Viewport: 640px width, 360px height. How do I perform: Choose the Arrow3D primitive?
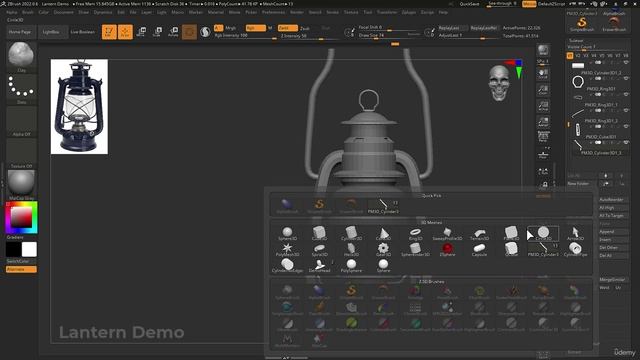click(575, 234)
